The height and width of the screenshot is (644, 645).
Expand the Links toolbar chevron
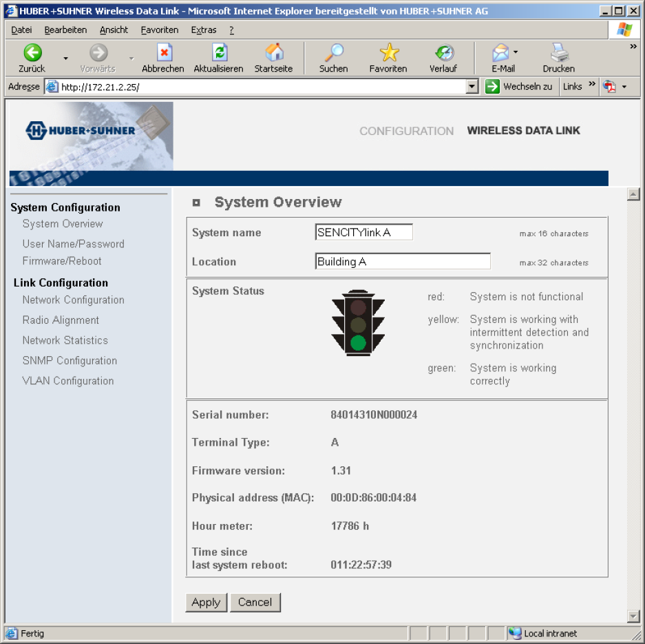[591, 84]
